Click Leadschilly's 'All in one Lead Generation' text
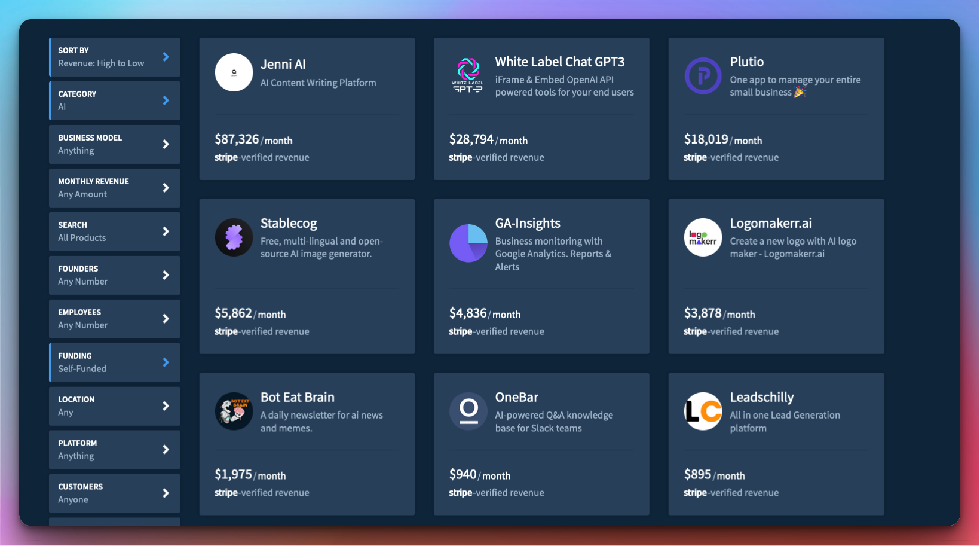Image resolution: width=980 pixels, height=546 pixels. [x=785, y=422]
